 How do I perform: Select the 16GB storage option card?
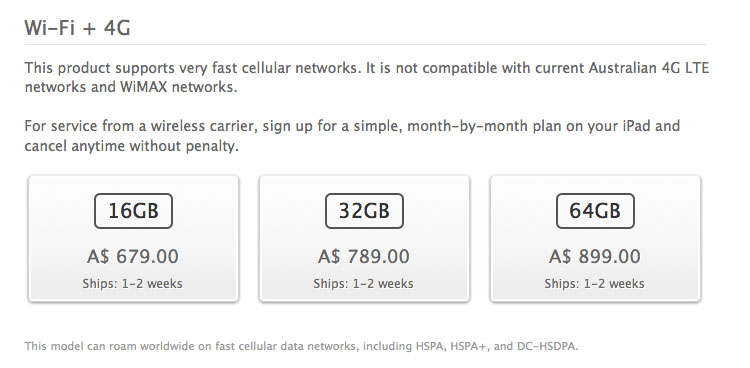click(133, 238)
